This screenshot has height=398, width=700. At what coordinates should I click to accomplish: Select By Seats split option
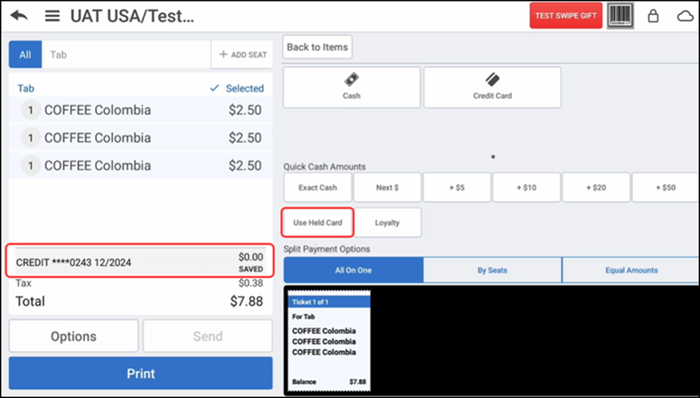pyautogui.click(x=492, y=270)
